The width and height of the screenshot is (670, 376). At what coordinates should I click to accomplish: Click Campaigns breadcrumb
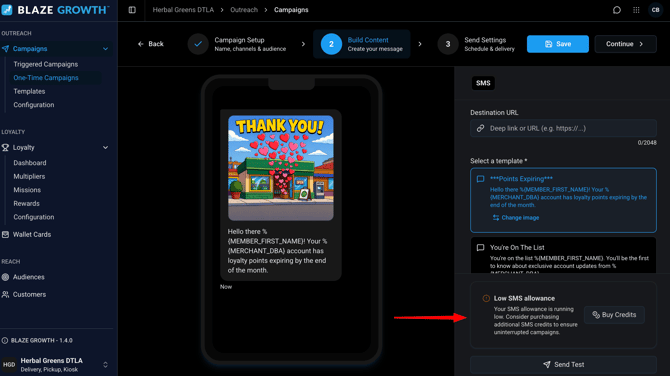pyautogui.click(x=291, y=10)
